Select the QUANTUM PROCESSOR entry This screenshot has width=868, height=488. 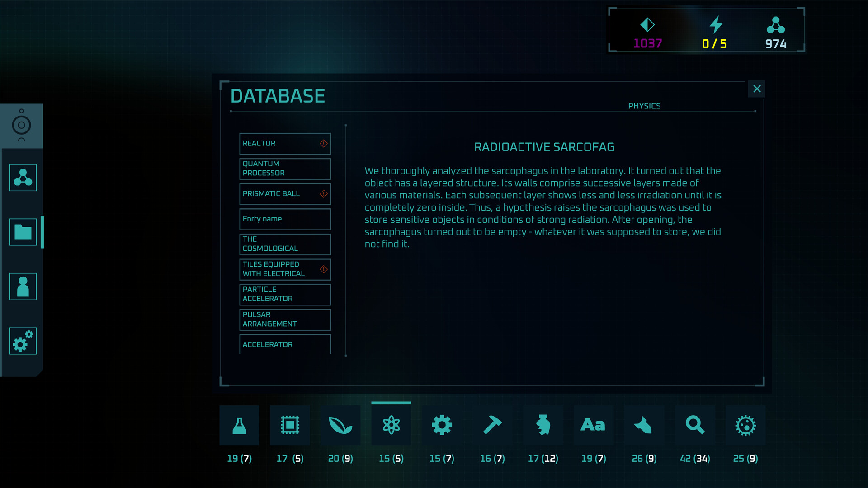280,169
